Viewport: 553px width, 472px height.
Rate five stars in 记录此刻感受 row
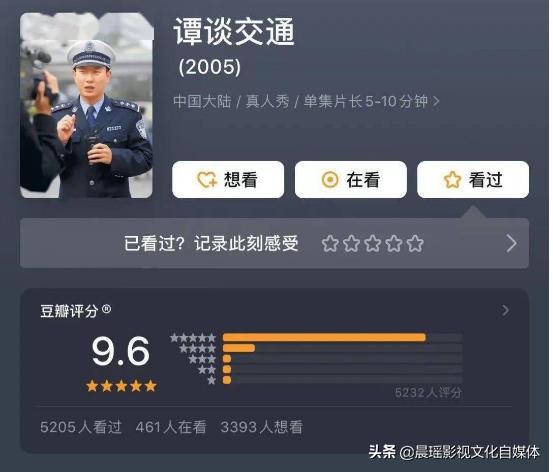415,243
